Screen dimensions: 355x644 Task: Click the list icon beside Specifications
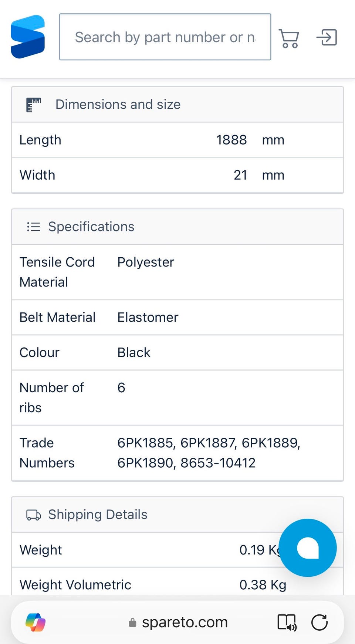point(33,227)
